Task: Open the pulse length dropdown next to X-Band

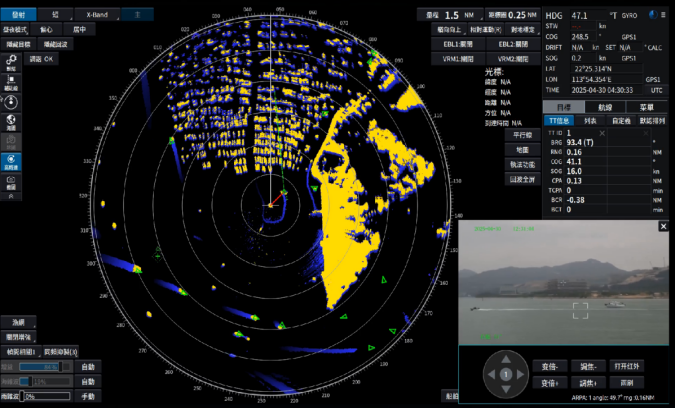Action: tap(56, 15)
